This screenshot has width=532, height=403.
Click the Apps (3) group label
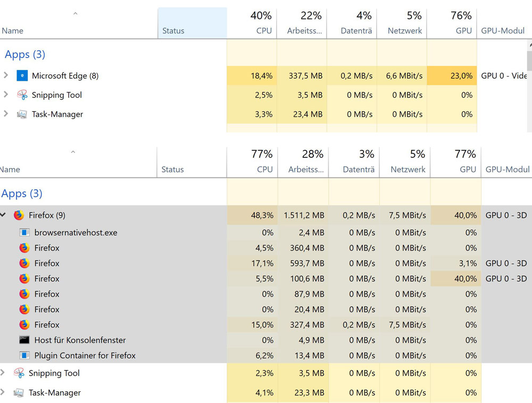point(24,54)
